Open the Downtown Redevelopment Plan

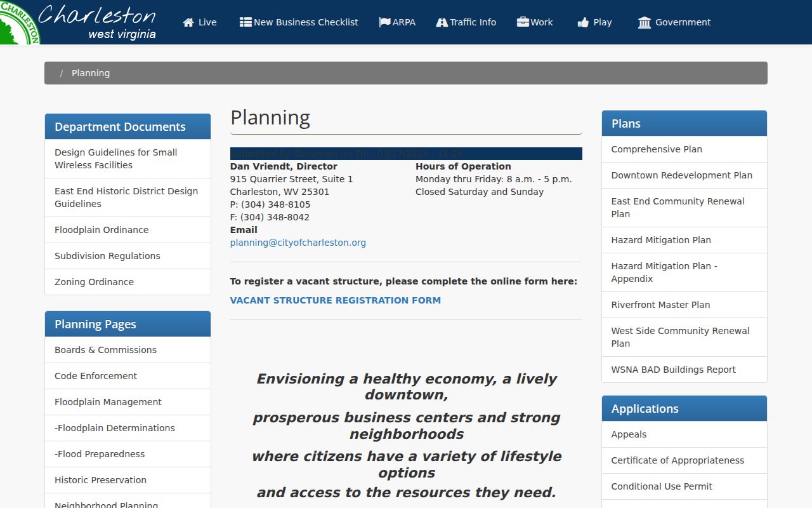(684, 175)
